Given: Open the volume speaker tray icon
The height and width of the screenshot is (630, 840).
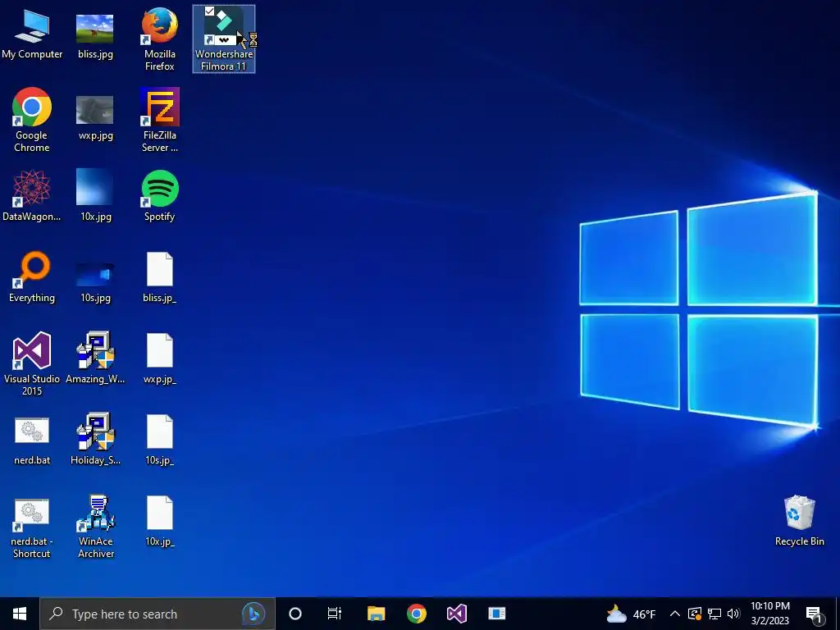Looking at the screenshot, I should click(733, 614).
